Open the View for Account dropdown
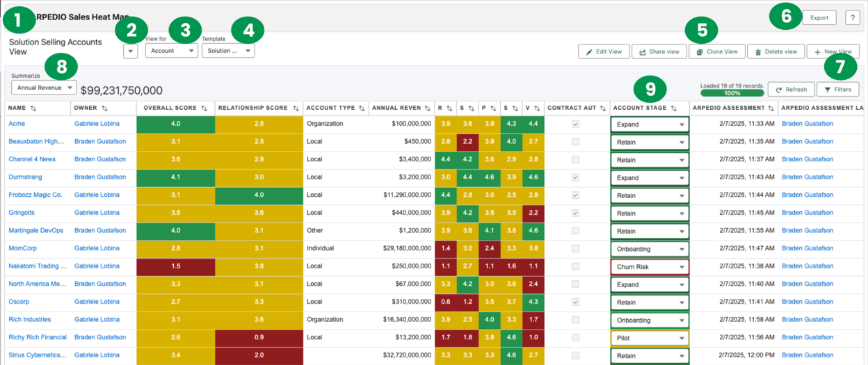The image size is (868, 365). pyautogui.click(x=172, y=51)
